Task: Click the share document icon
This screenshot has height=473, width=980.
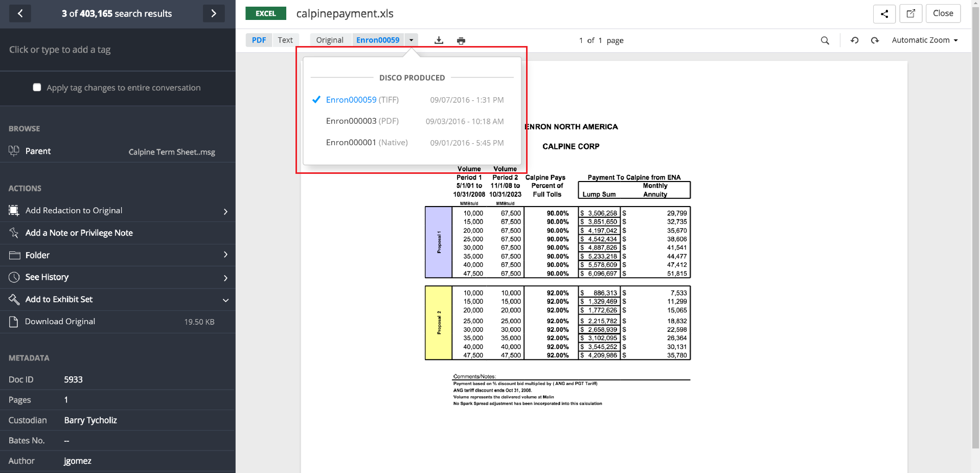Action: [884, 14]
